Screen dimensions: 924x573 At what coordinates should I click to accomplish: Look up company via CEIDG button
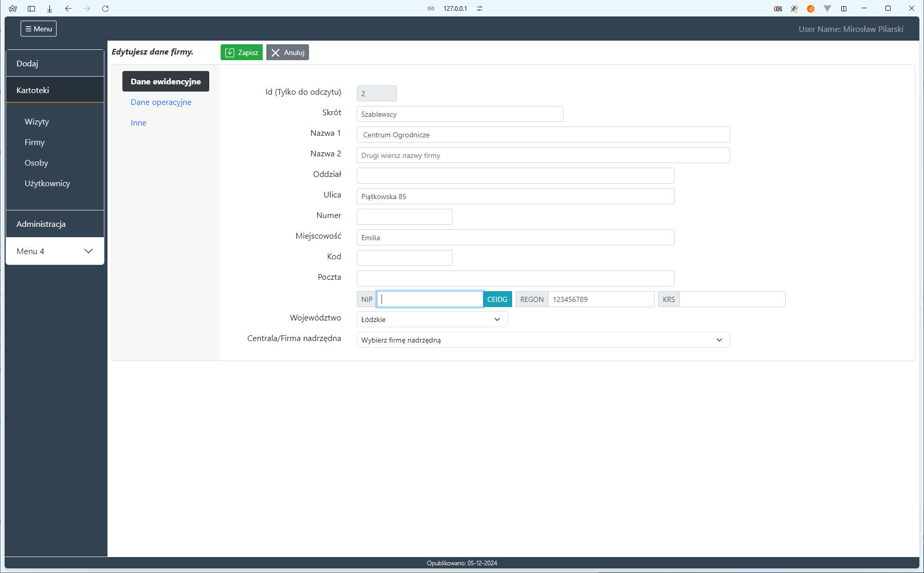pyautogui.click(x=497, y=299)
